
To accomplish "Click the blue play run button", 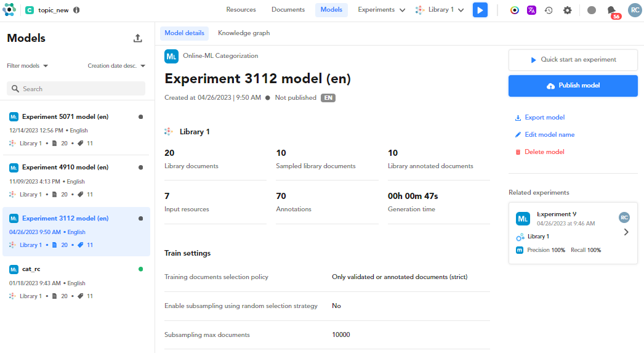I will click(x=480, y=10).
